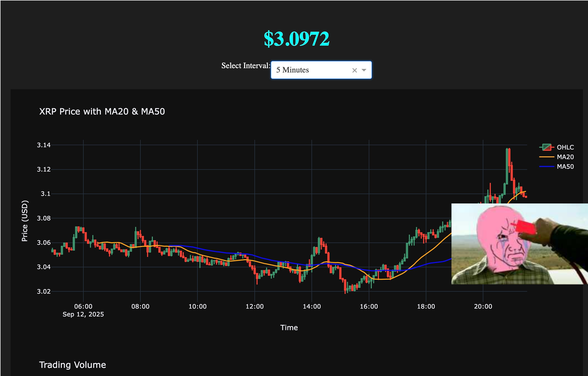Click the Trading Volume chart heading

pyautogui.click(x=72, y=365)
